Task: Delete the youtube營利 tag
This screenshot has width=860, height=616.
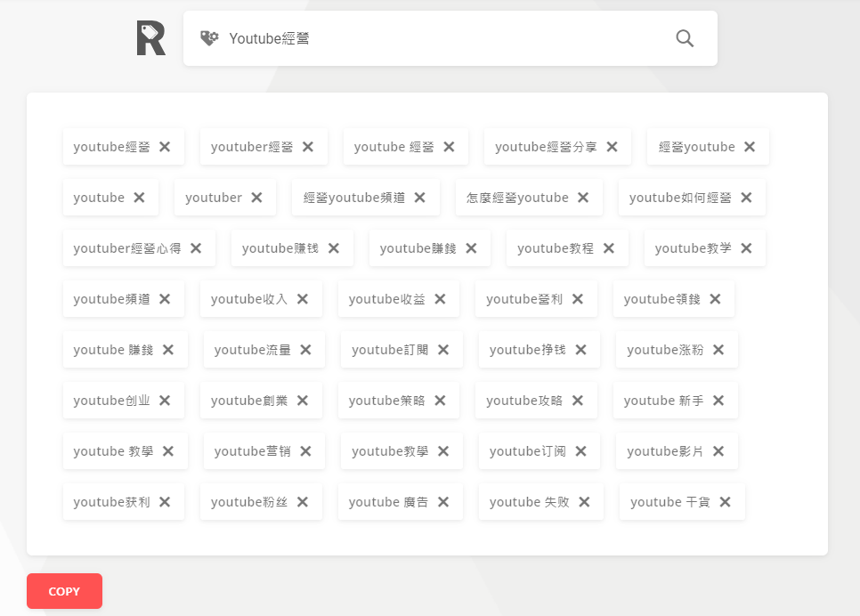Action: point(578,299)
